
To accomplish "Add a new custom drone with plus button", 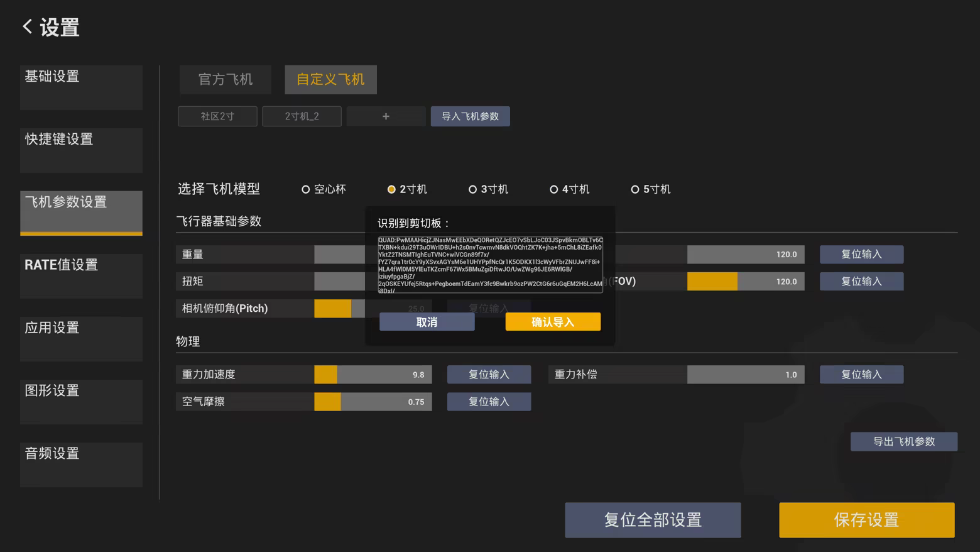I will pyautogui.click(x=386, y=116).
